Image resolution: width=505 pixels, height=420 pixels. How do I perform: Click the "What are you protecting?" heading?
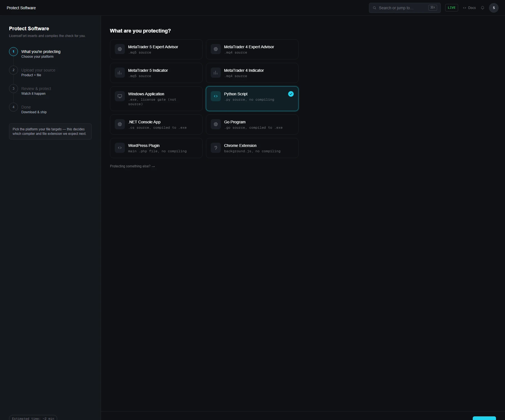coord(140,31)
